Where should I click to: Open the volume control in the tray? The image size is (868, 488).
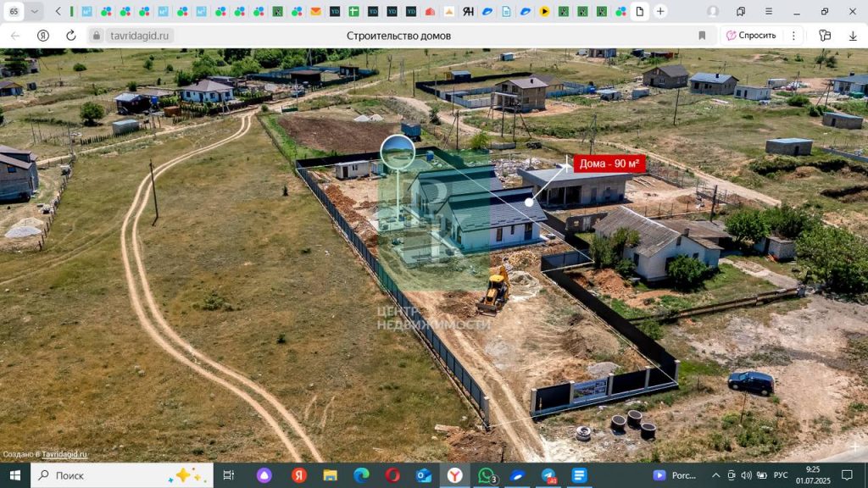pos(746,475)
